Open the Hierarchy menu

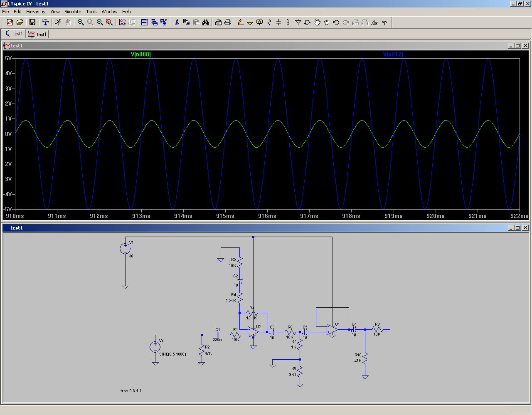pyautogui.click(x=36, y=12)
